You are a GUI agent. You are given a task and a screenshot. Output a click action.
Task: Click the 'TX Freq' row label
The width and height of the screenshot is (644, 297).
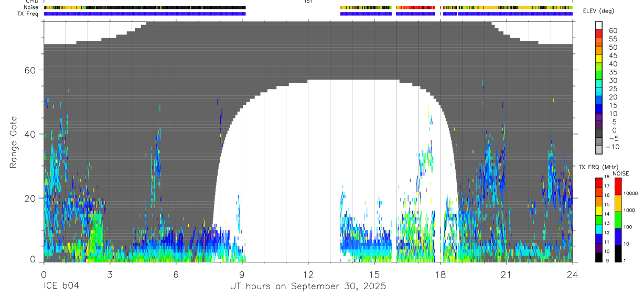click(28, 14)
